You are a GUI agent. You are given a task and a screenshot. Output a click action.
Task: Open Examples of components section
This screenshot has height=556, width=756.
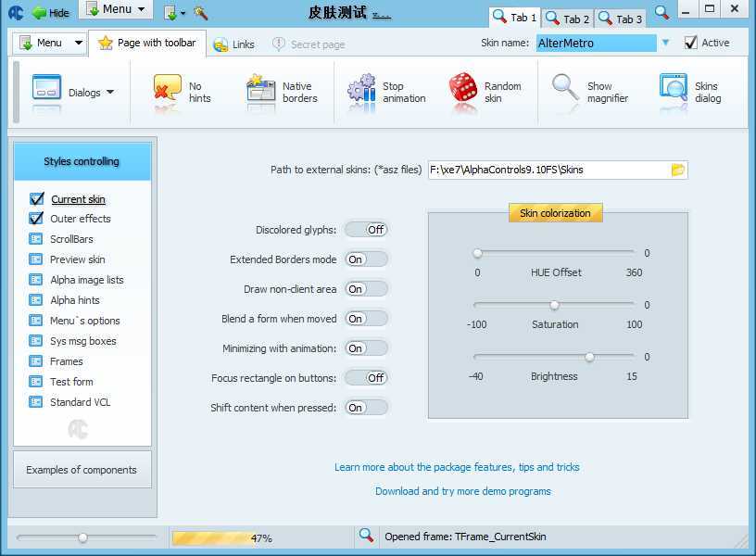tap(82, 470)
